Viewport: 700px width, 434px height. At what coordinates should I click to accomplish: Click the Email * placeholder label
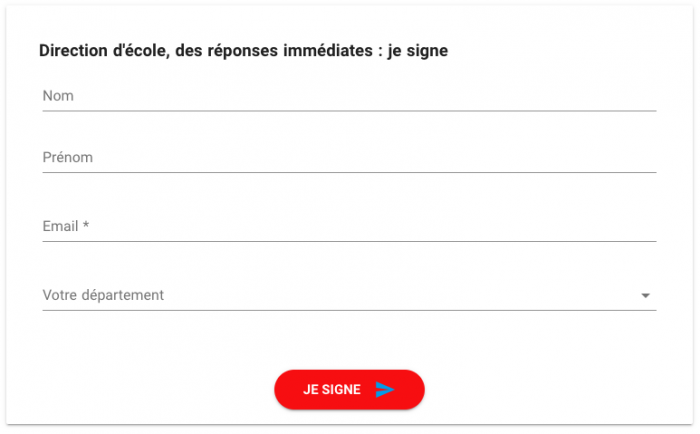66,226
